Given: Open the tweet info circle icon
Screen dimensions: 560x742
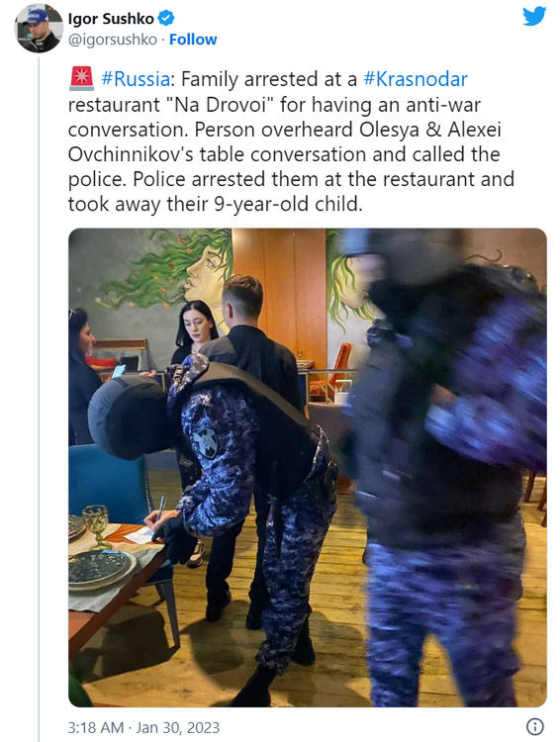Looking at the screenshot, I should (x=535, y=727).
